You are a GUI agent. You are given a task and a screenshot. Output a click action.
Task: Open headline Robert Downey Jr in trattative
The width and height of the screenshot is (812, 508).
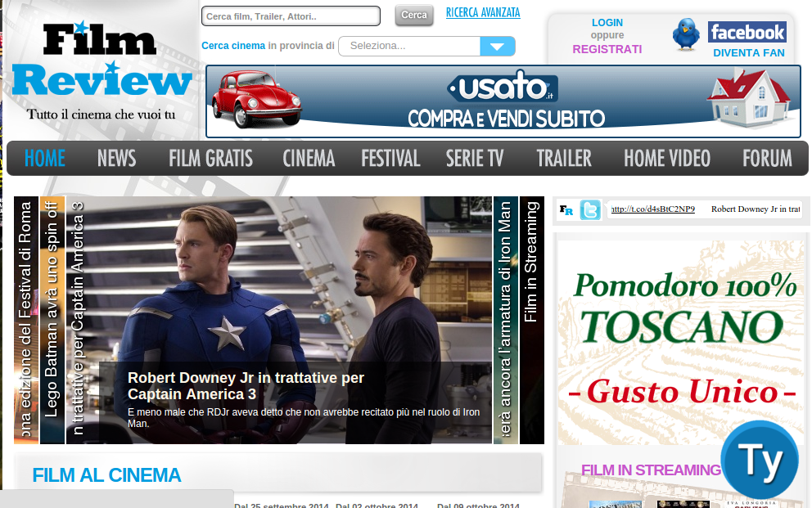coord(246,386)
